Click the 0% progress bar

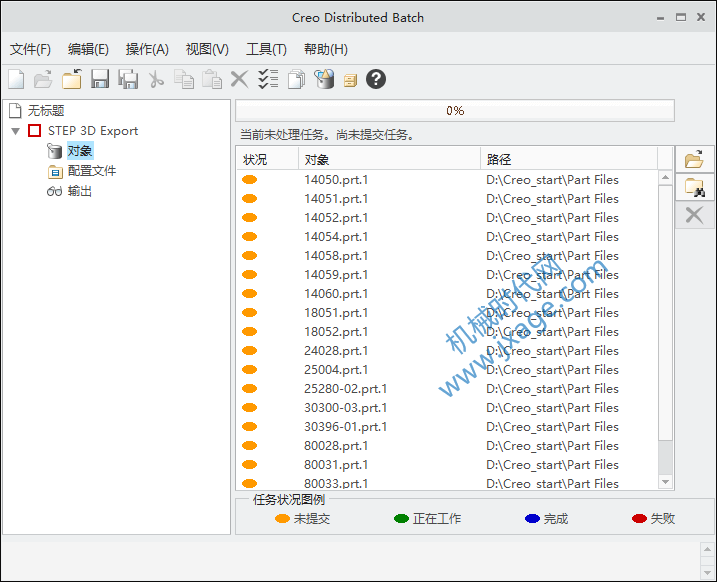pyautogui.click(x=455, y=111)
